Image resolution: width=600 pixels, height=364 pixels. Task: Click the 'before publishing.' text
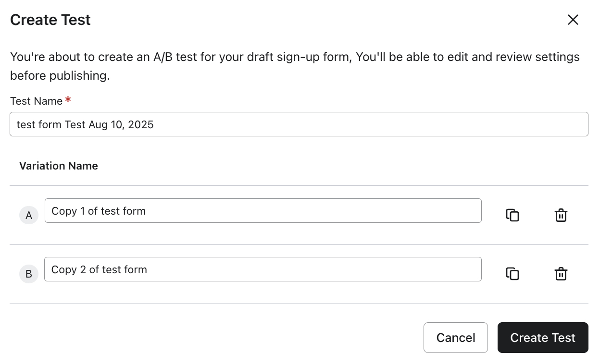click(60, 76)
